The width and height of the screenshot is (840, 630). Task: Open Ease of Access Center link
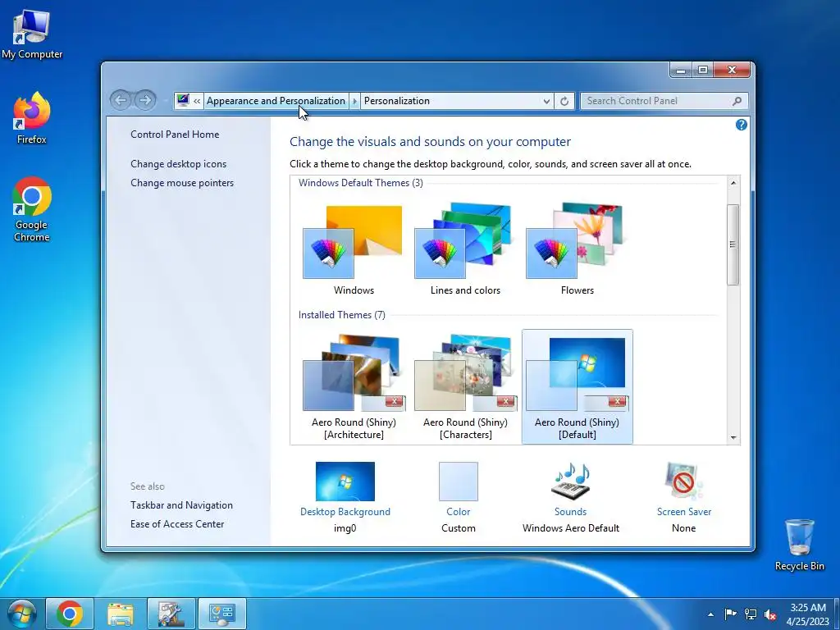177,524
